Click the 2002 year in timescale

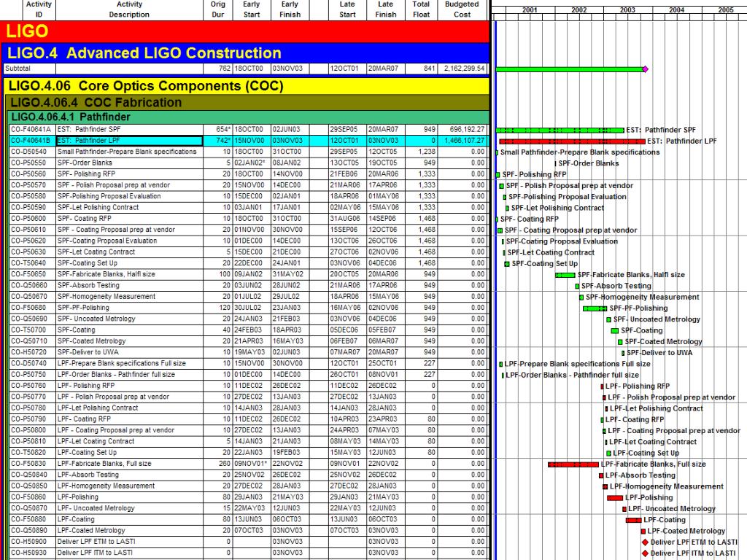coord(578,10)
